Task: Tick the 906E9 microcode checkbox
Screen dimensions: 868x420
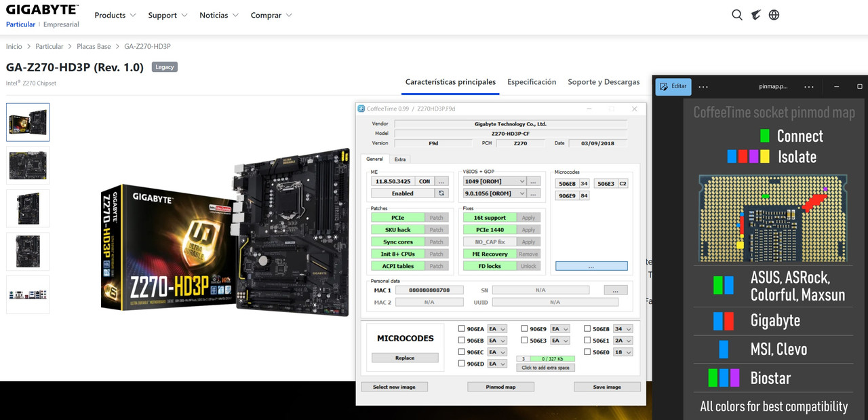Action: (x=525, y=329)
